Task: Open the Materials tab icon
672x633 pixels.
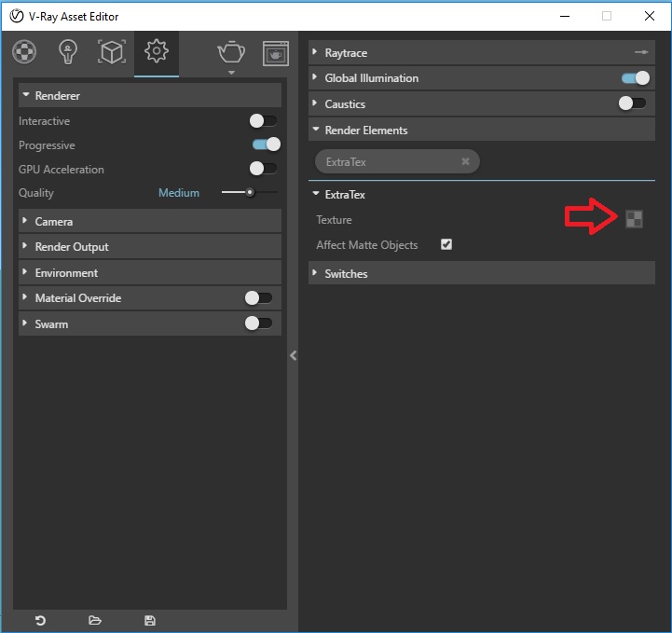Action: 24,52
